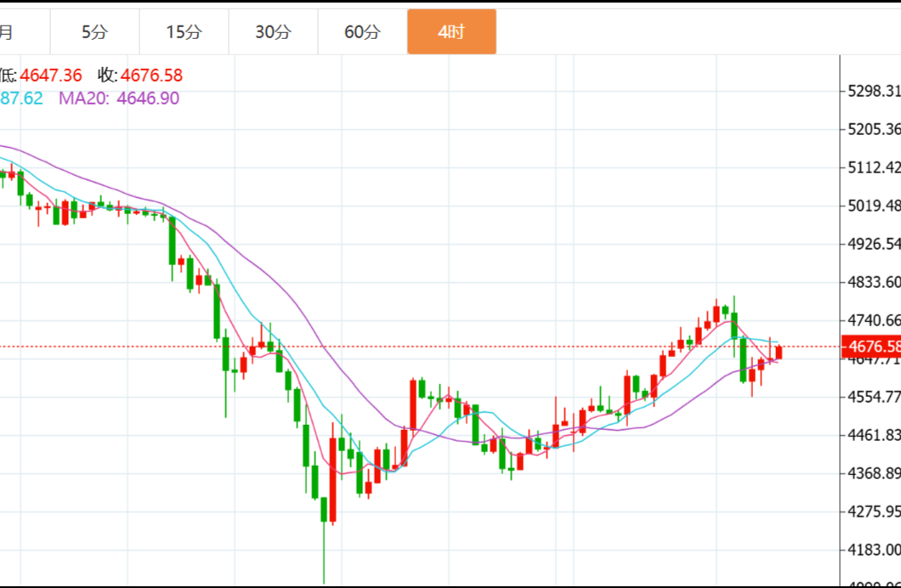Image resolution: width=901 pixels, height=588 pixels.
Task: Click the red dotted current price line
Action: click(x=510, y=346)
